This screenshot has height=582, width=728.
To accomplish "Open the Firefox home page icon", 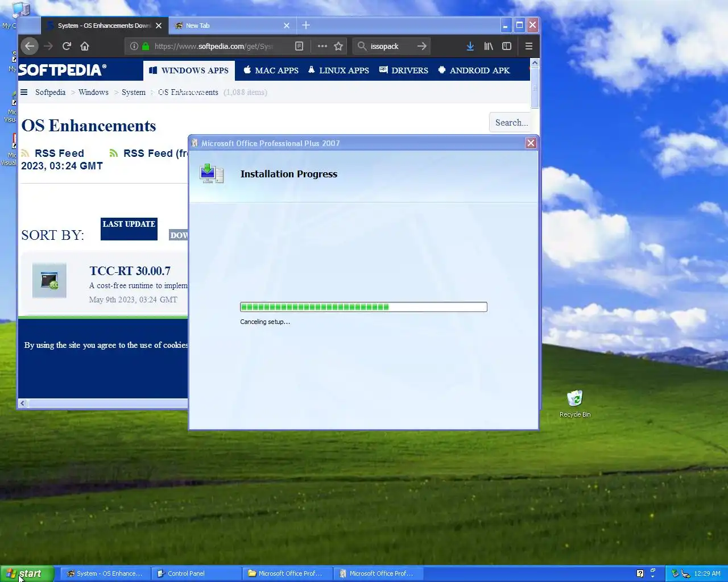I will [x=85, y=46].
